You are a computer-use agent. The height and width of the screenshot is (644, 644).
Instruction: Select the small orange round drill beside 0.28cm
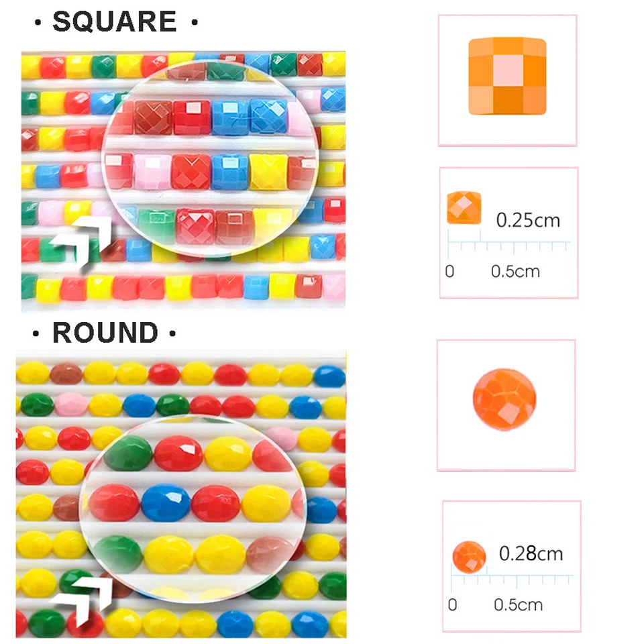click(469, 554)
